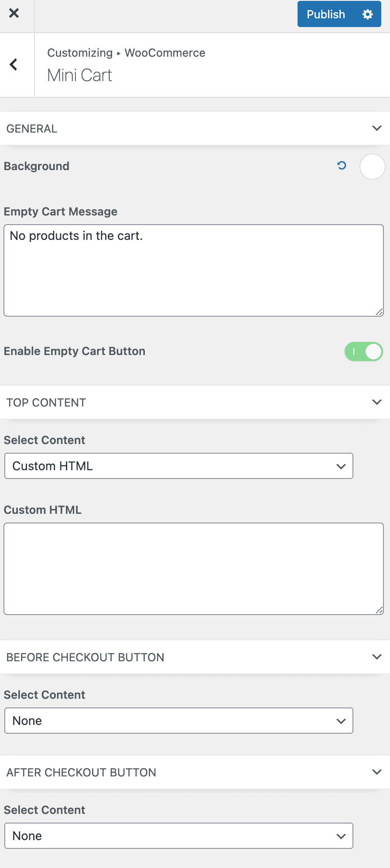Reset Background color with the undo icon

pyautogui.click(x=342, y=165)
